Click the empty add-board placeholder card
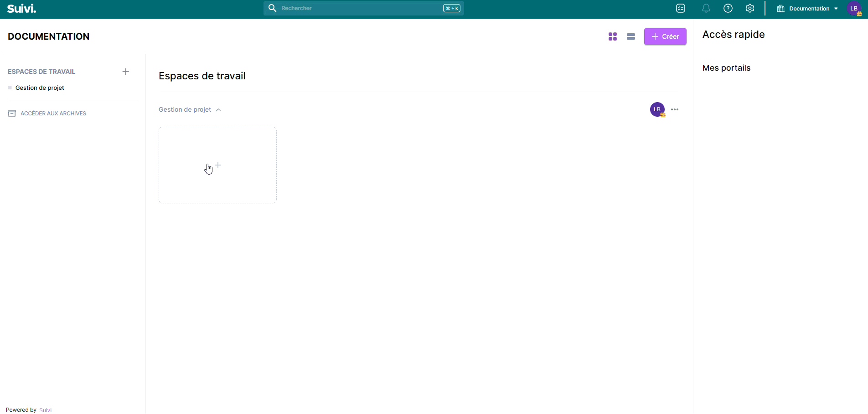 click(217, 165)
